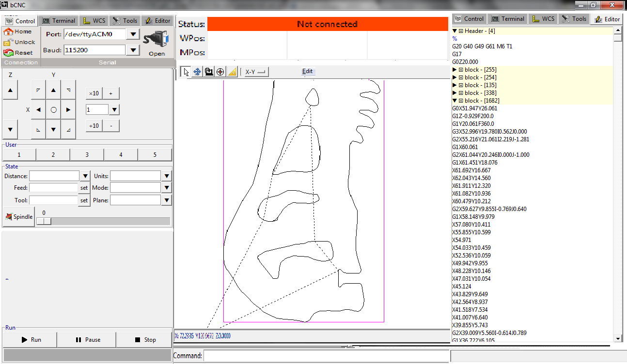This screenshot has height=364, width=627.
Task: Open the Mode state dropdown
Action: (x=167, y=188)
